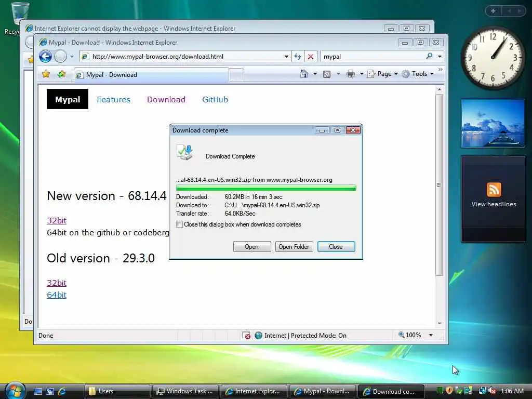The width and height of the screenshot is (532, 399).
Task: Show more toolbar commands chevron
Action: [441, 70]
